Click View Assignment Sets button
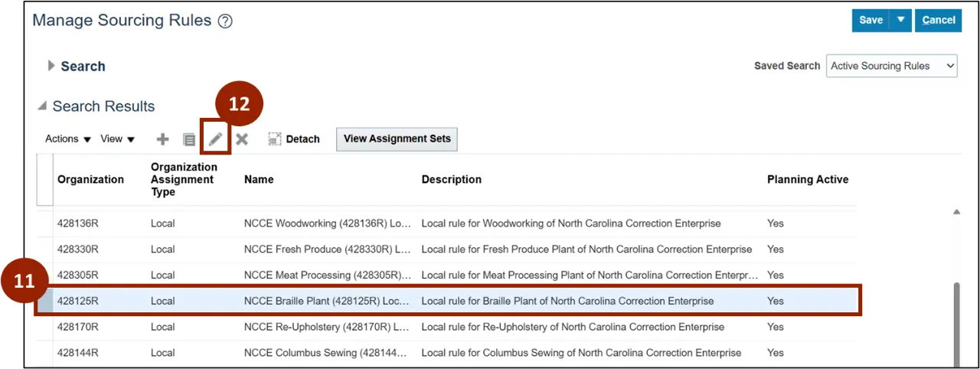This screenshot has width=980, height=369. (397, 139)
